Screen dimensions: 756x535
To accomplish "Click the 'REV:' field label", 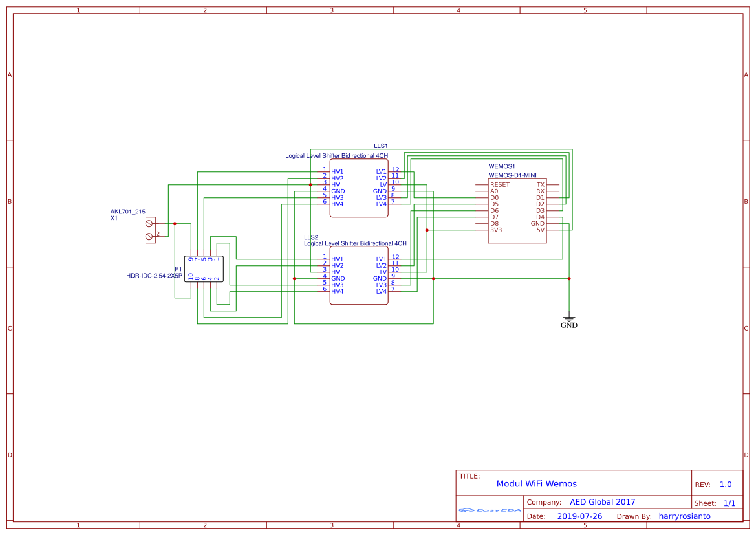I will (702, 485).
